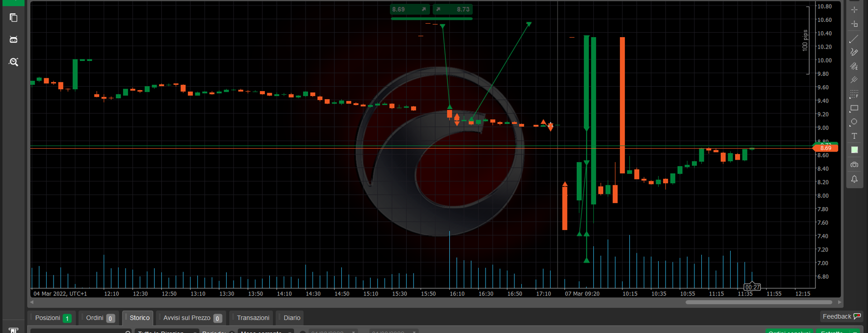This screenshot has width=868, height=333.
Task: Open the Avvisi sul Prezzo tab
Action: (191, 318)
